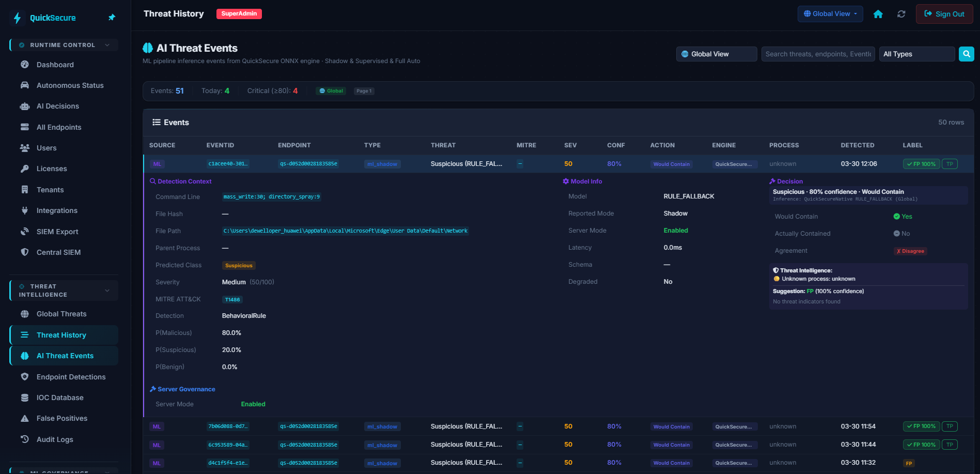Mark the first event label as TP
Screen dimensions: 980x474
click(x=950, y=163)
